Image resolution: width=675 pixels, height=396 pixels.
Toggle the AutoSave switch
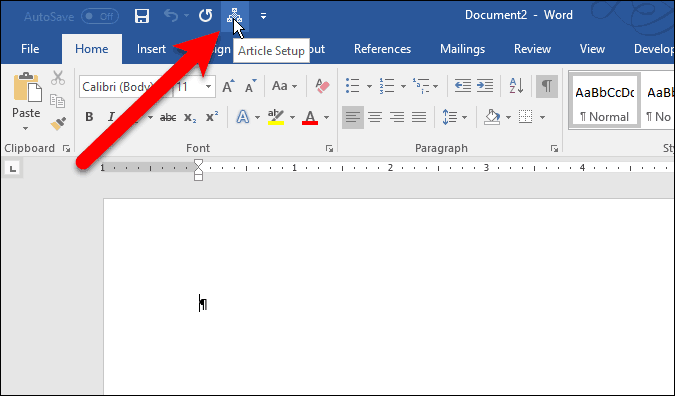[100, 17]
